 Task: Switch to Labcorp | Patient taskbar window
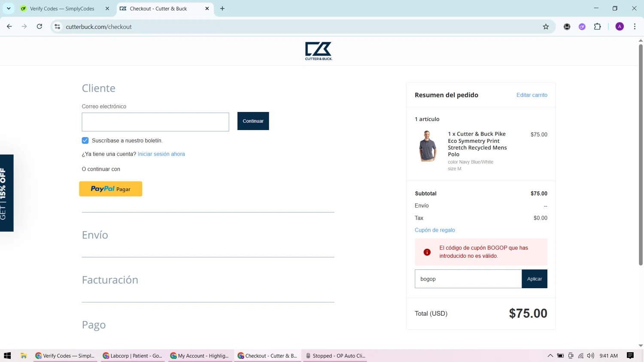133,356
